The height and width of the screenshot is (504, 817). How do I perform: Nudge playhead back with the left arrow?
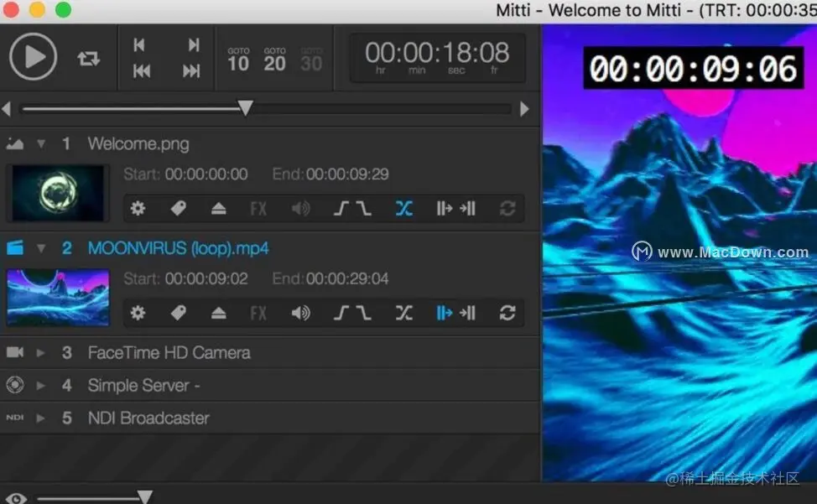pyautogui.click(x=6, y=109)
